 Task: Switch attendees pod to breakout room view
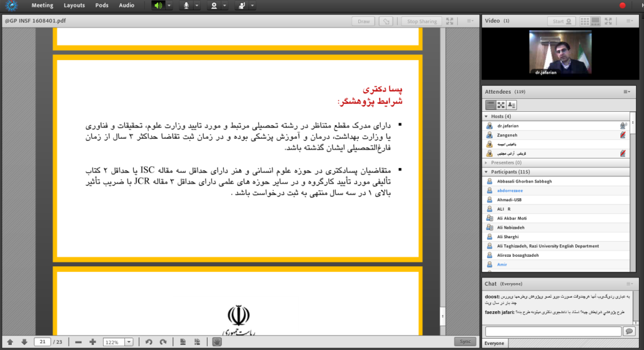click(502, 105)
